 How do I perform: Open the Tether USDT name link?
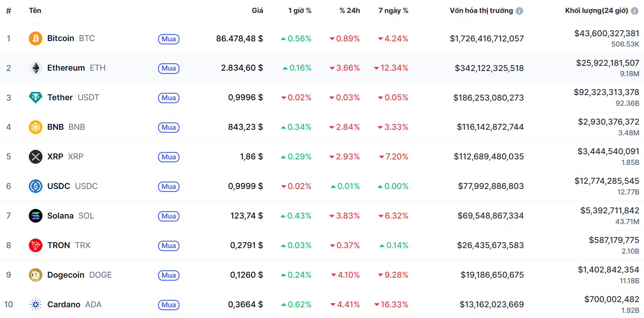point(73,98)
